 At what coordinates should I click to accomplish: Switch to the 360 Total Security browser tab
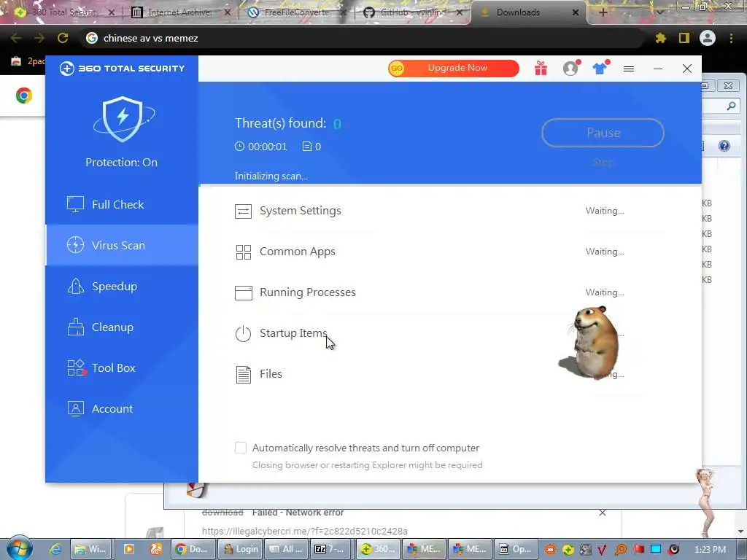[63, 12]
